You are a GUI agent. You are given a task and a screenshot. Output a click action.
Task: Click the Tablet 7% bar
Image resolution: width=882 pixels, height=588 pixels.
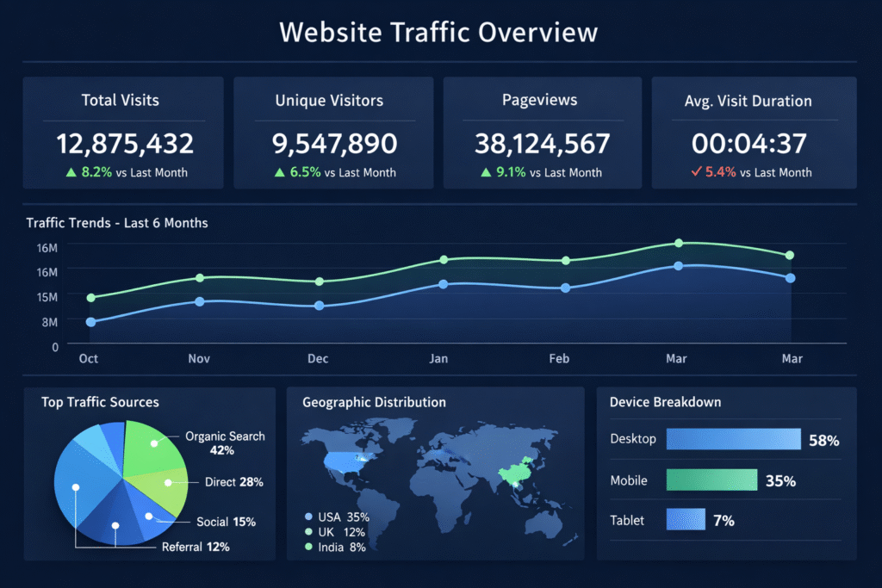pos(686,519)
